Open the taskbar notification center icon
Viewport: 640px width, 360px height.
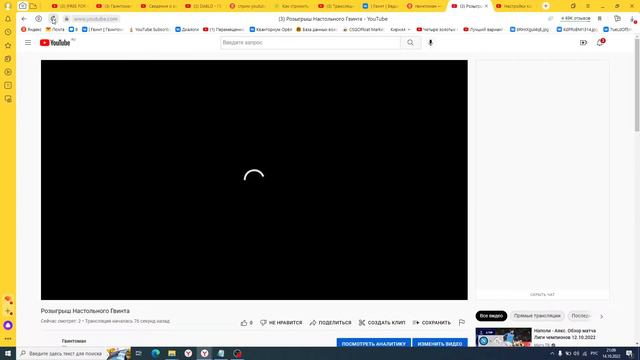(x=629, y=353)
